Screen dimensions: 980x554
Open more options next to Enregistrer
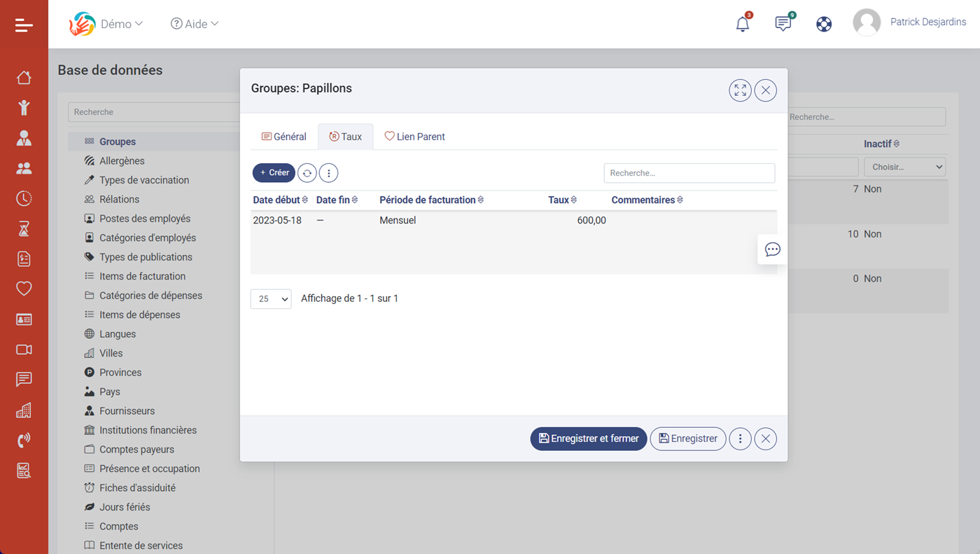click(740, 439)
